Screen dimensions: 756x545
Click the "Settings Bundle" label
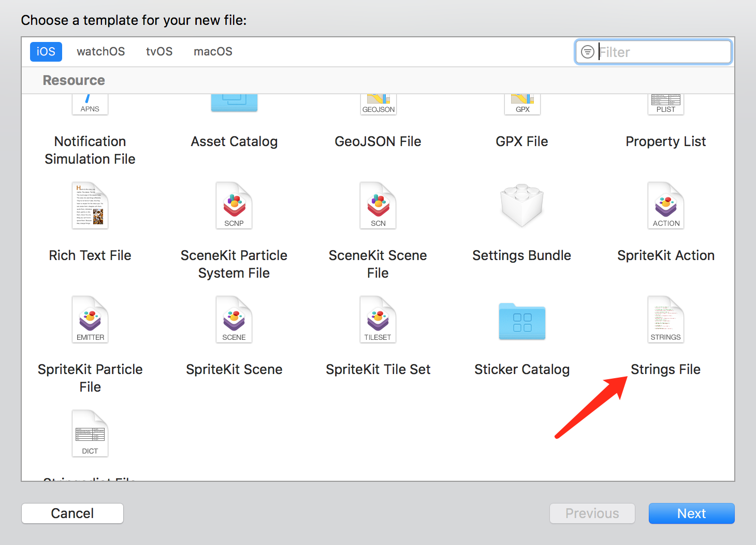[522, 255]
